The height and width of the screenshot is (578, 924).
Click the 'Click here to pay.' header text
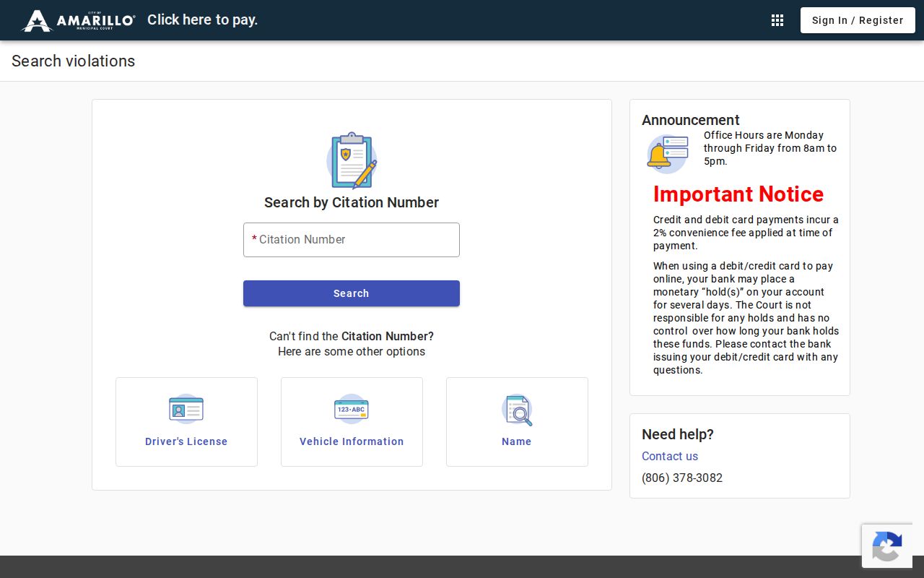click(202, 20)
